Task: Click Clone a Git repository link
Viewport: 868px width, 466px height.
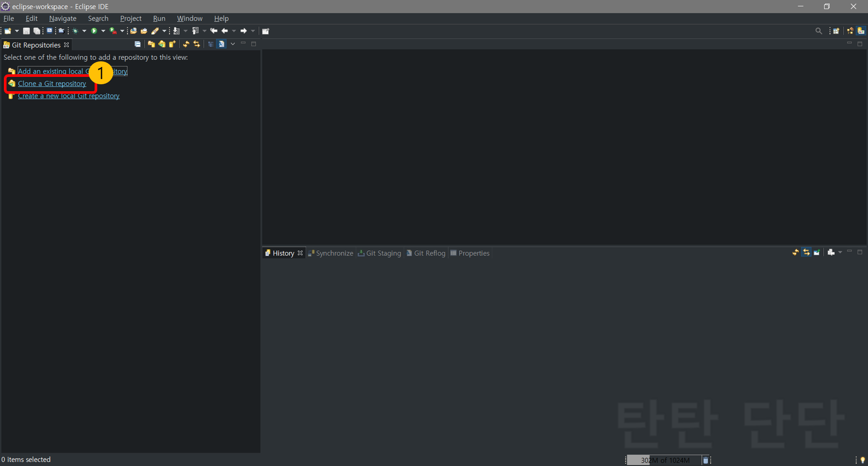Action: (x=52, y=83)
